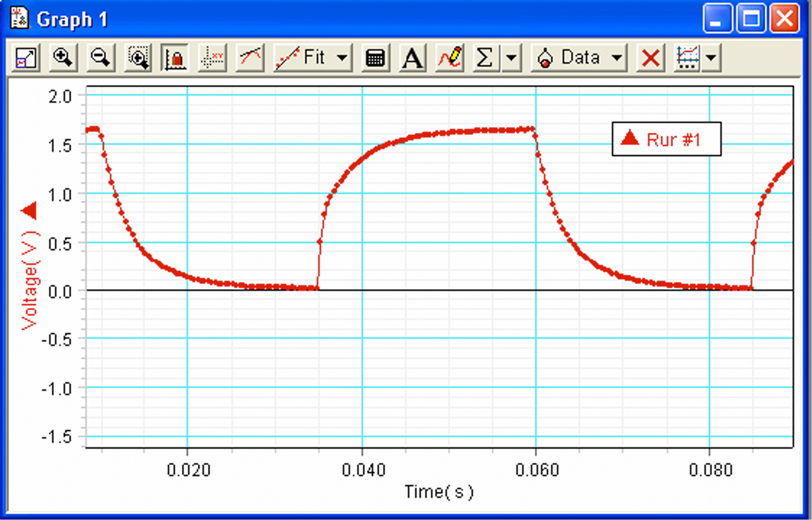
Task: Open the Calculator tool
Action: click(375, 58)
